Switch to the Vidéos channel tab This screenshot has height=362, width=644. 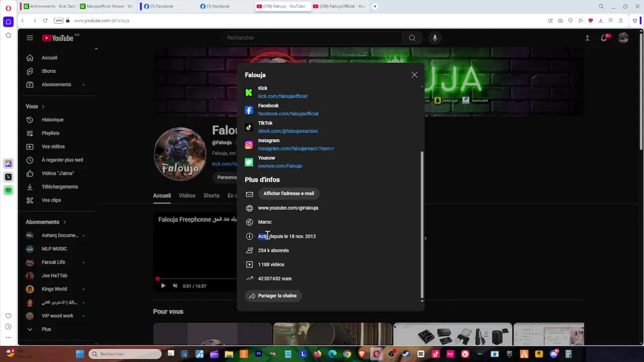[187, 196]
